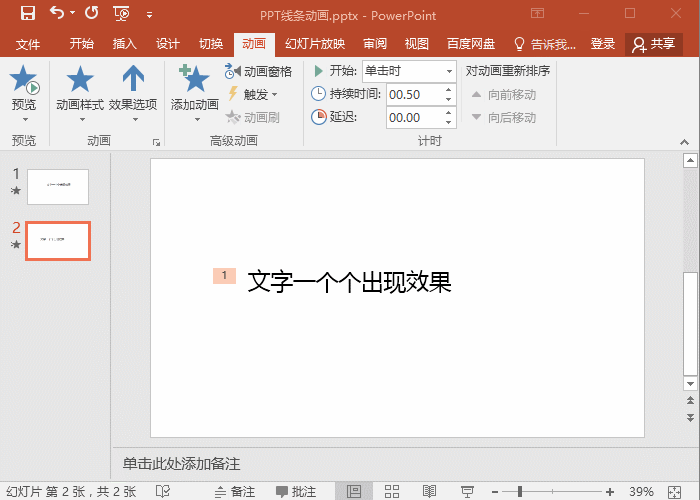Open the undo history dropdown arrow
Screen dimensions: 700x500
coord(72,13)
